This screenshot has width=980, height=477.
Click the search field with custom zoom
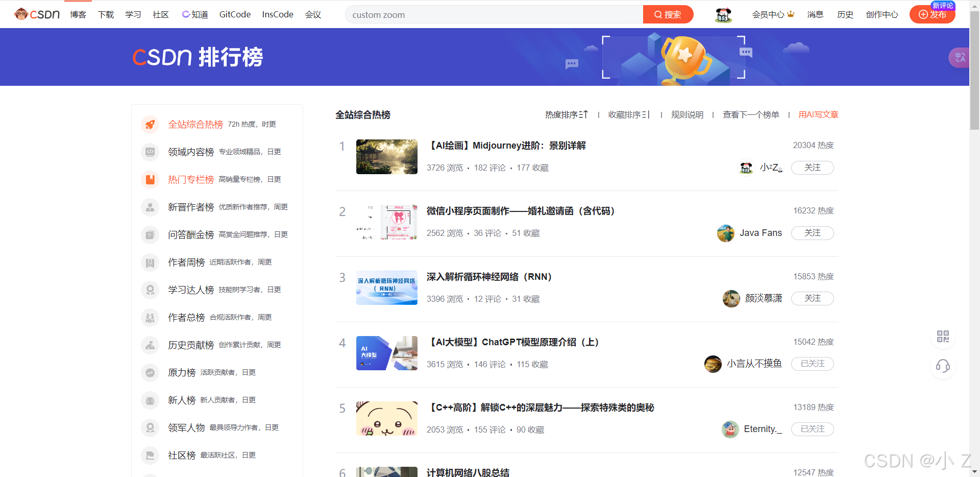(494, 15)
